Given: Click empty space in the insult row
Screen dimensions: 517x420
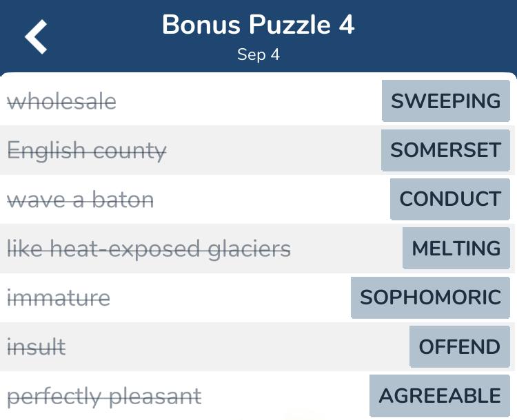Looking at the screenshot, I should pos(237,346).
